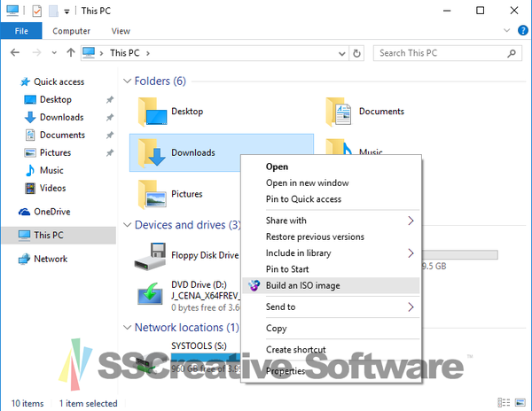This screenshot has height=411, width=532.
Task: Select the Music folder icon in Folders
Action: click(339, 147)
